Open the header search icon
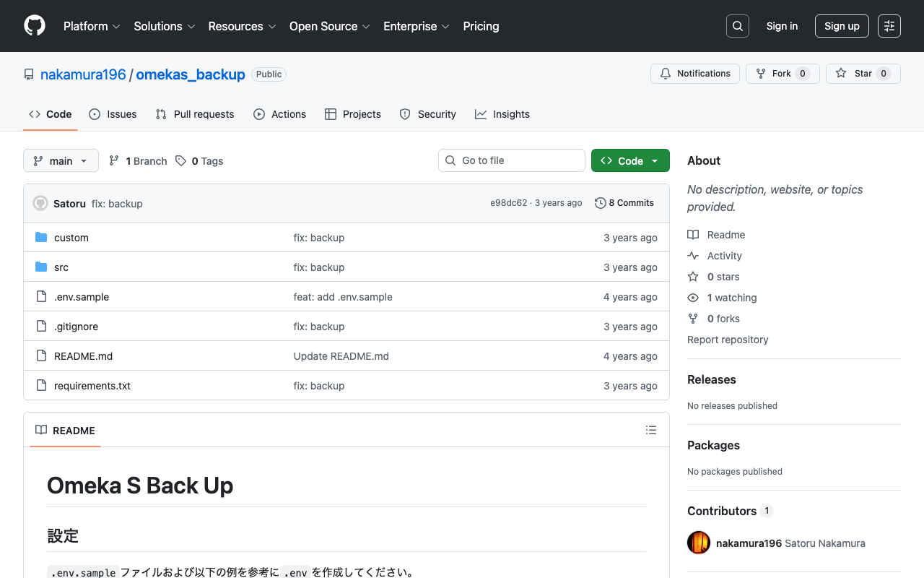This screenshot has height=578, width=924. pos(737,26)
